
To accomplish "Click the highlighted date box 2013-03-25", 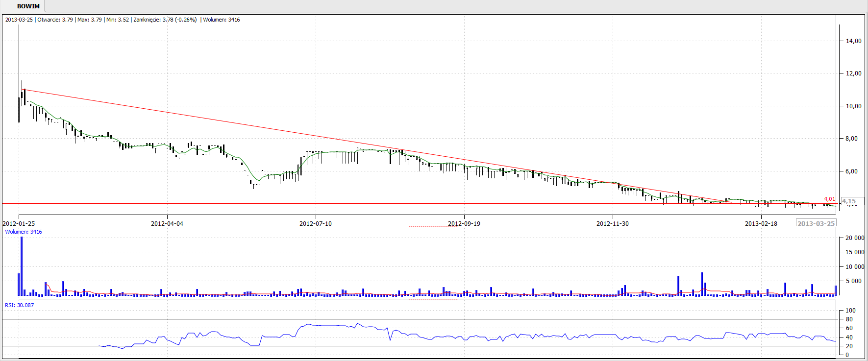I will pyautogui.click(x=816, y=223).
